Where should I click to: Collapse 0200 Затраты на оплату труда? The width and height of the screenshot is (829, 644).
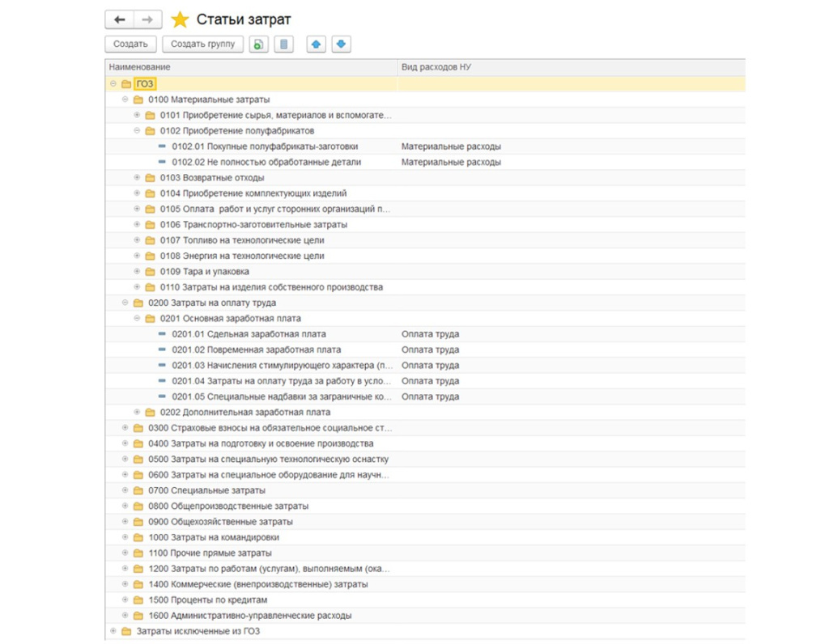(125, 303)
